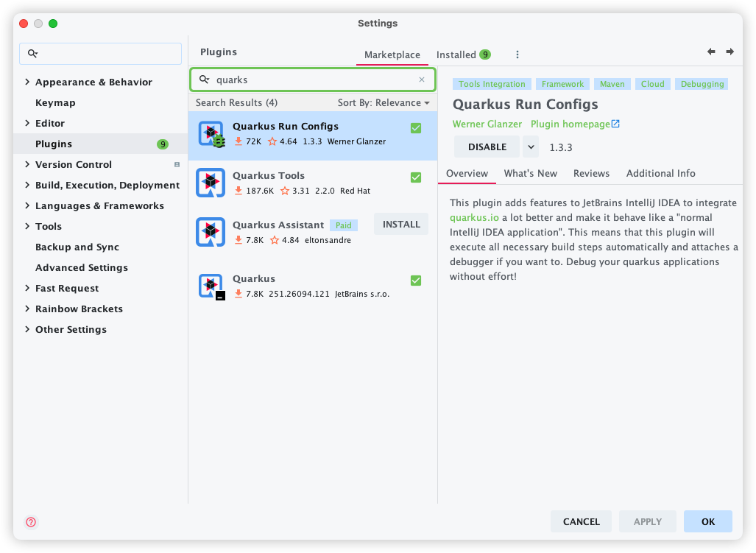This screenshot has width=756, height=553.
Task: Open the Additional Info tab
Action: [660, 174]
